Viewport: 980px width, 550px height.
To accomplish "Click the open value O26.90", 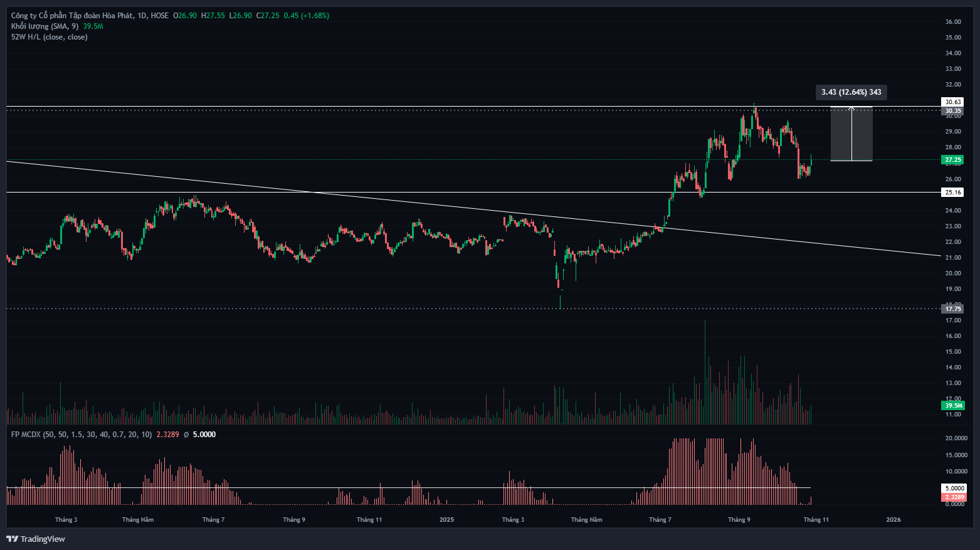I will [185, 16].
